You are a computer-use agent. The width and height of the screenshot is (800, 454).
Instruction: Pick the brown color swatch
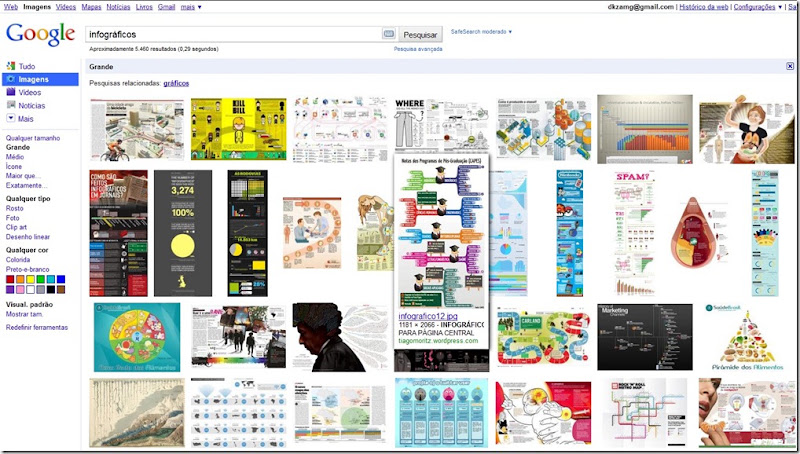click(61, 289)
